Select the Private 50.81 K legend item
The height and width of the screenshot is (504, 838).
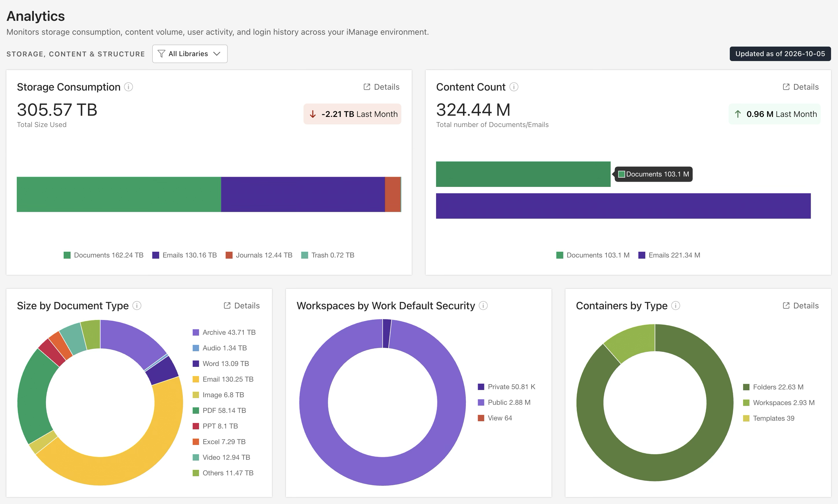pos(507,387)
